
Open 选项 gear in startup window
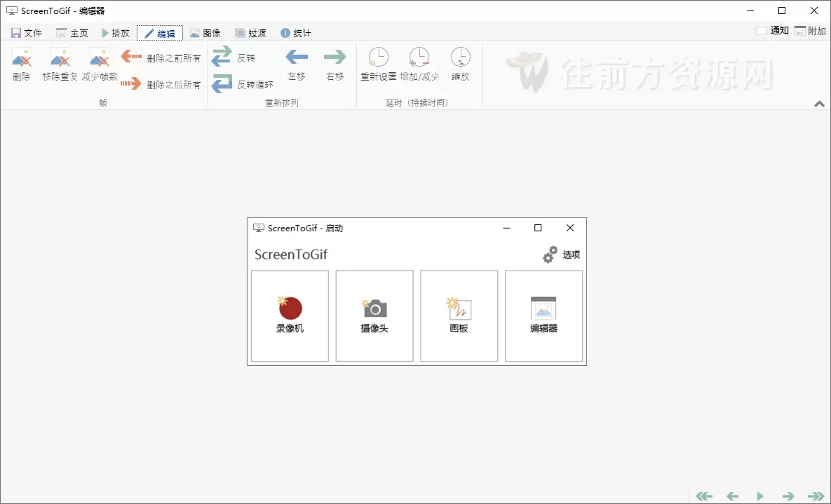coord(561,254)
